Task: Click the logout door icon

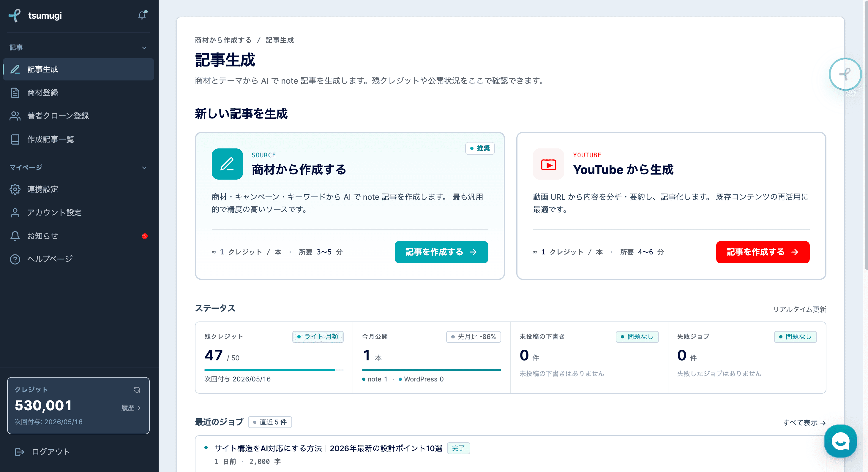Action: [20, 452]
